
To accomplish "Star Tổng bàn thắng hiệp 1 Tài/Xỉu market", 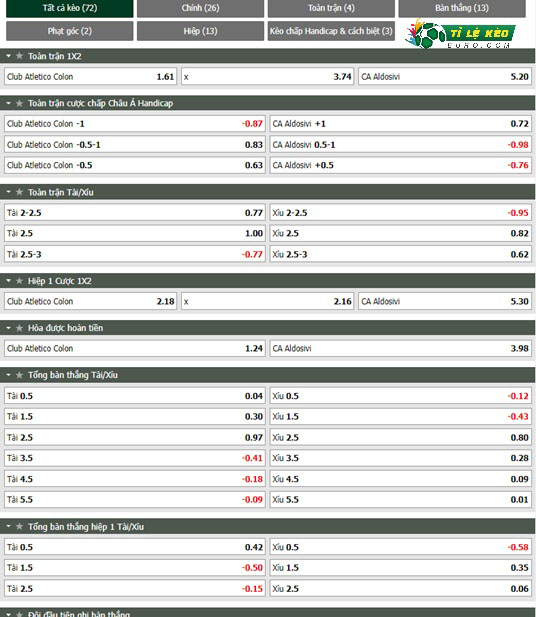I will coord(19,526).
